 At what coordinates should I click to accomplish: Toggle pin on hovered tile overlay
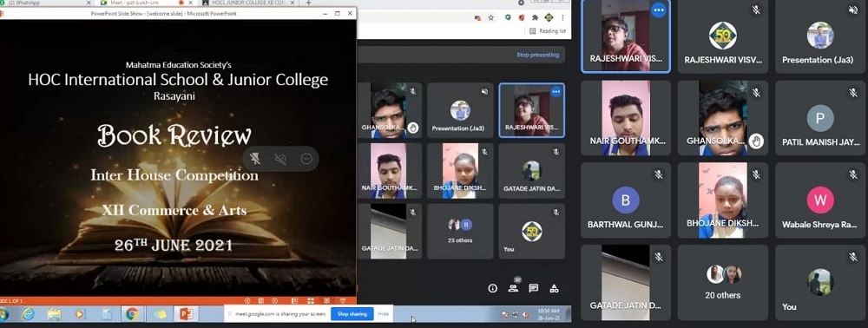click(255, 160)
